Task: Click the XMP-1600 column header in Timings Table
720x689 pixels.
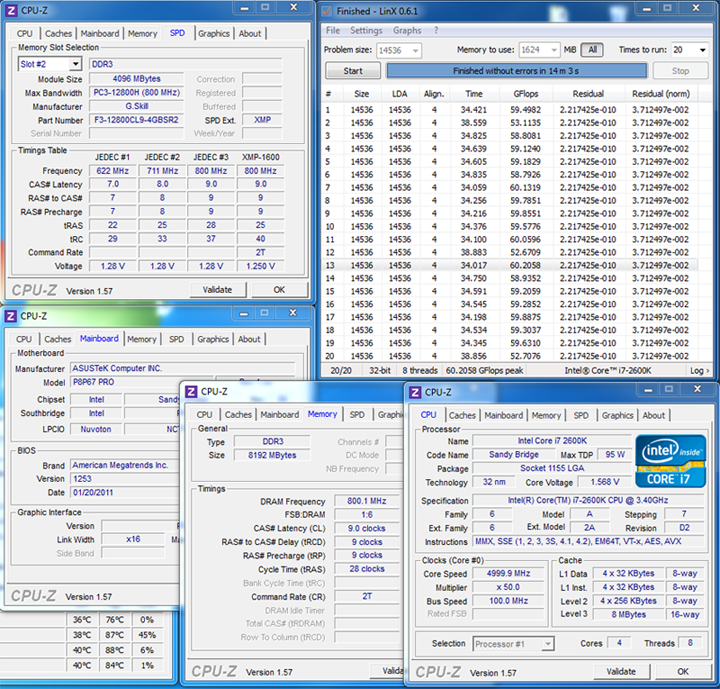Action: (260, 157)
